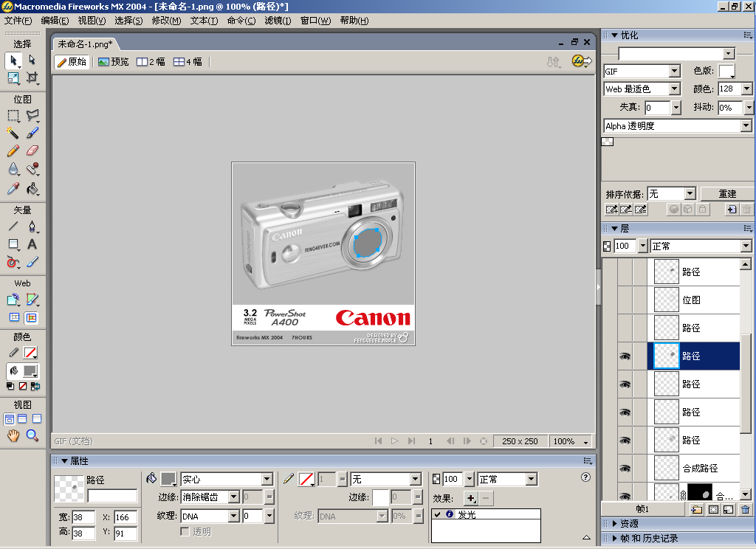Pick the Eyedropper tool
This screenshot has width=756, height=549.
pyautogui.click(x=13, y=188)
